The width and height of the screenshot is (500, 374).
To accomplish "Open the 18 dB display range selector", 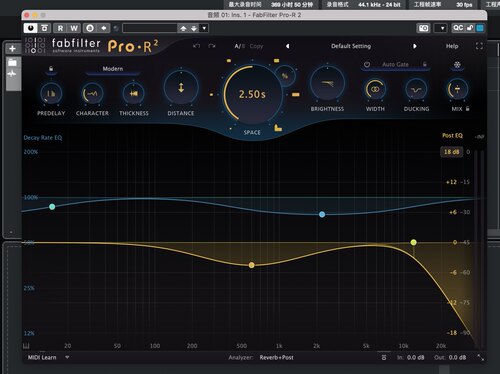I will click(x=451, y=152).
